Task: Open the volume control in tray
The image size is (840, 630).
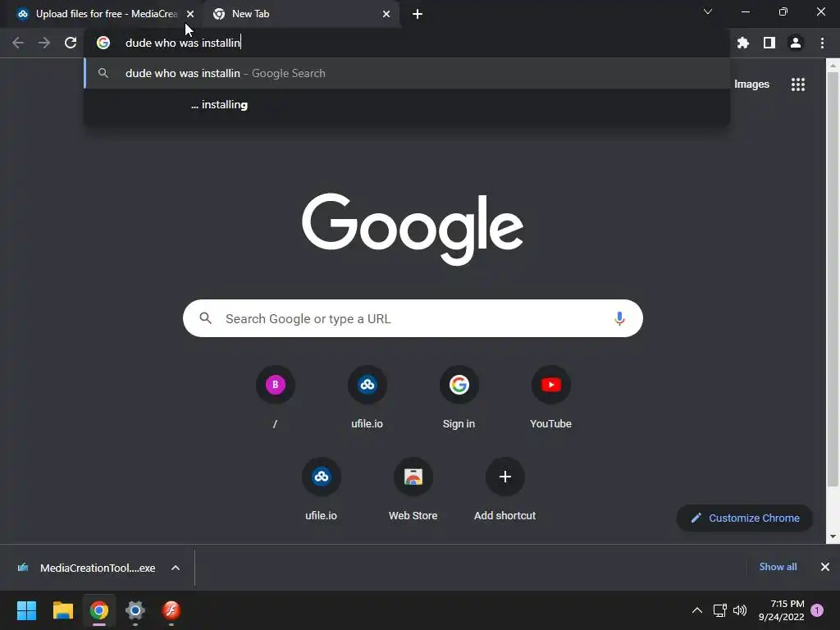Action: (740, 610)
